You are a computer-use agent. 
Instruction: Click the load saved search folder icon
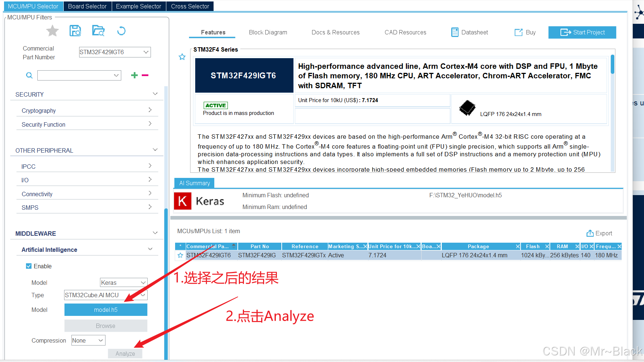[x=98, y=31]
